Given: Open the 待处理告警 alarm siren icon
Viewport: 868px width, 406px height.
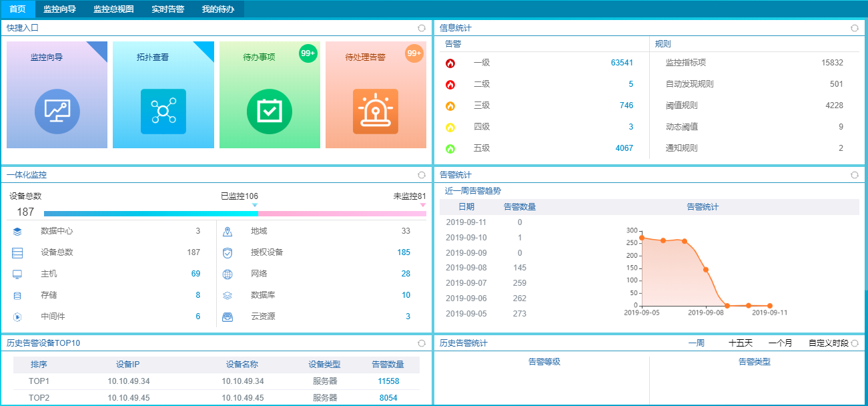Looking at the screenshot, I should 376,111.
